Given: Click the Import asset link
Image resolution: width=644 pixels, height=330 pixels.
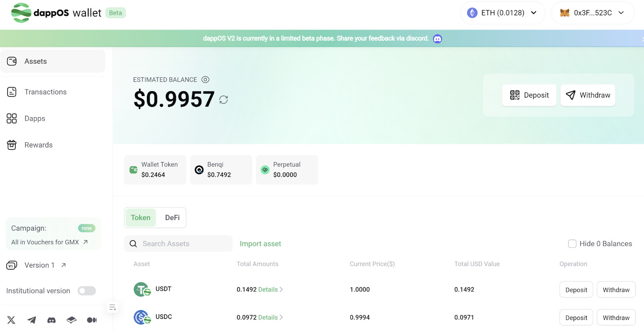Looking at the screenshot, I should click(x=260, y=244).
